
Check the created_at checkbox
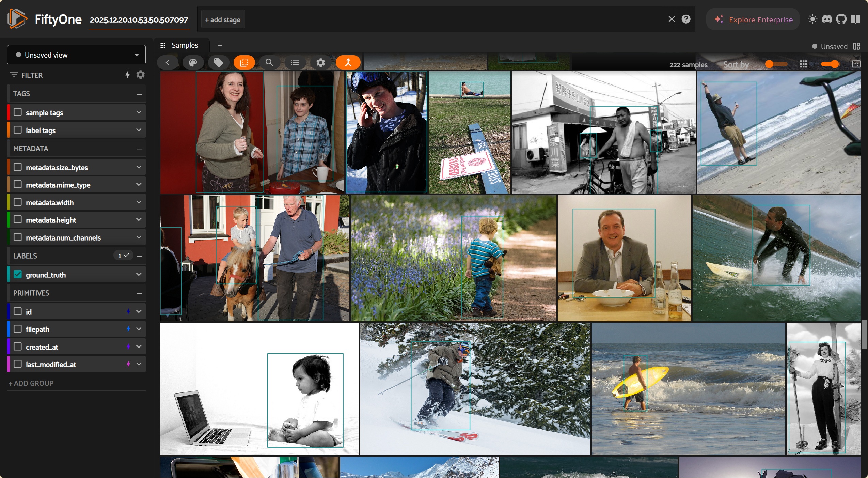(18, 347)
